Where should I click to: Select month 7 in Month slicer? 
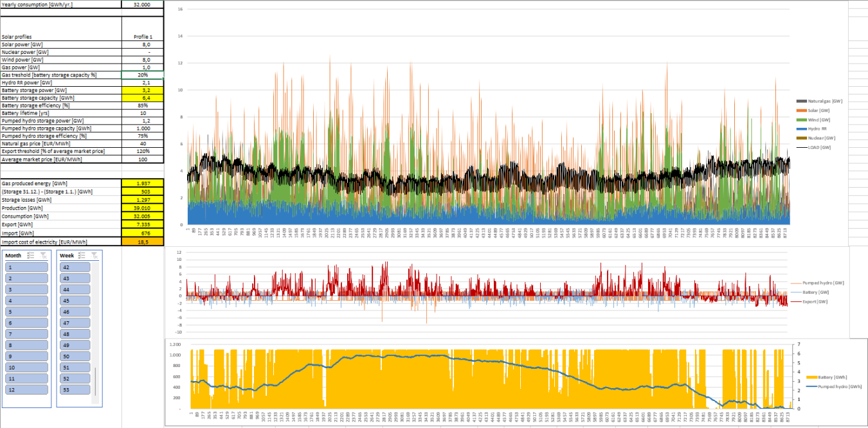click(27, 334)
